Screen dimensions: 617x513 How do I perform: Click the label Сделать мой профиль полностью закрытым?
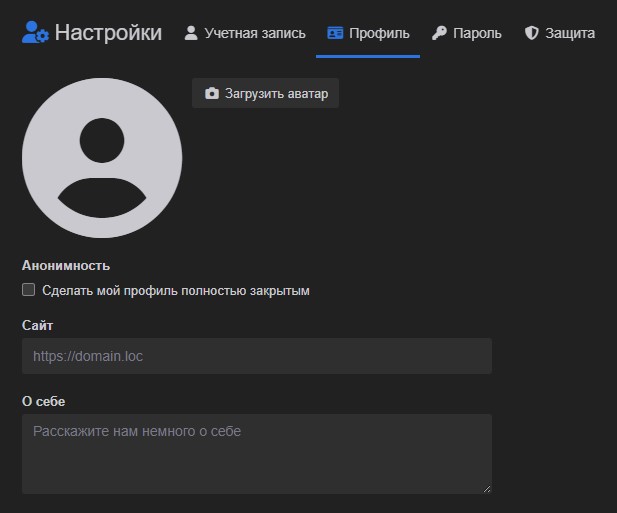click(x=176, y=291)
